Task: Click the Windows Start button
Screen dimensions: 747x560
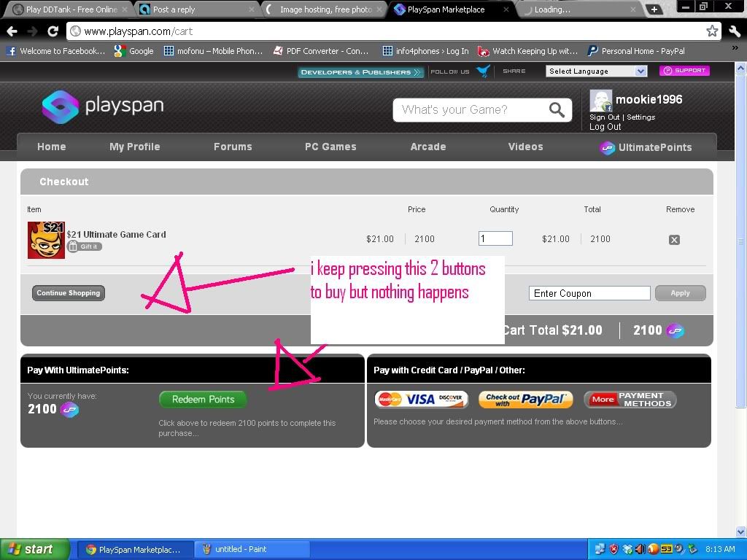Action: pyautogui.click(x=34, y=549)
